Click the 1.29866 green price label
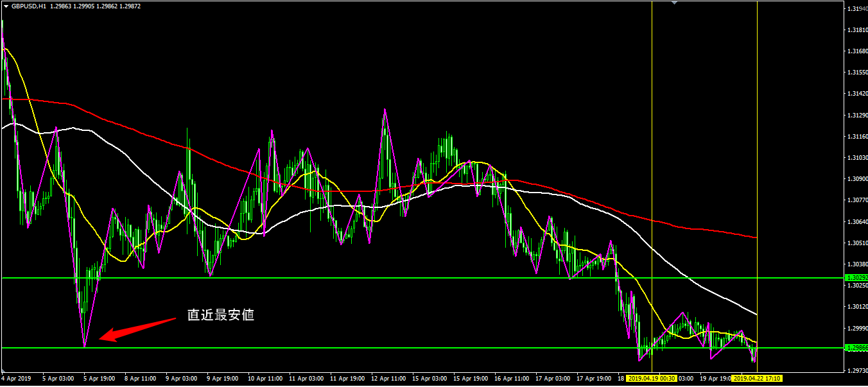Image resolution: width=868 pixels, height=387 pixels. (856, 348)
